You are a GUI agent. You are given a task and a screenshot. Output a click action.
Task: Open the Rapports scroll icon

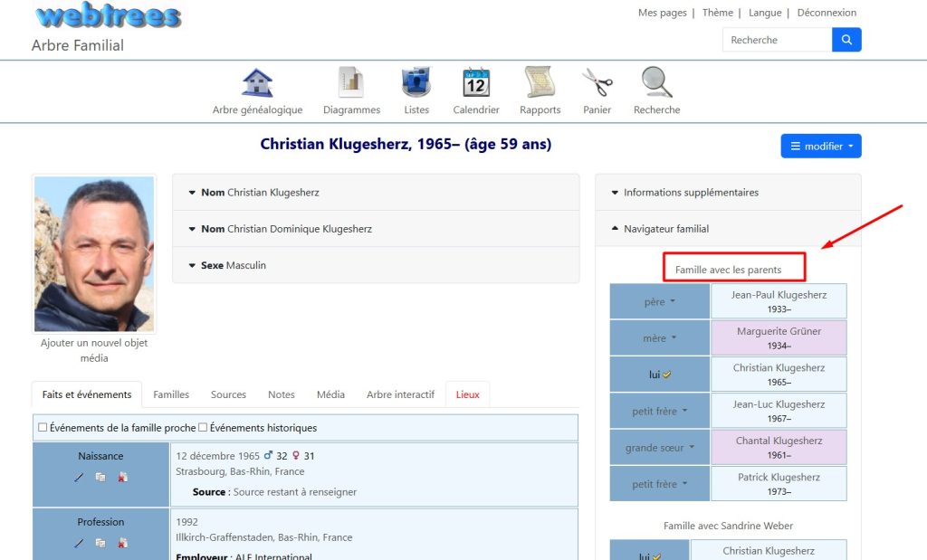coord(540,83)
